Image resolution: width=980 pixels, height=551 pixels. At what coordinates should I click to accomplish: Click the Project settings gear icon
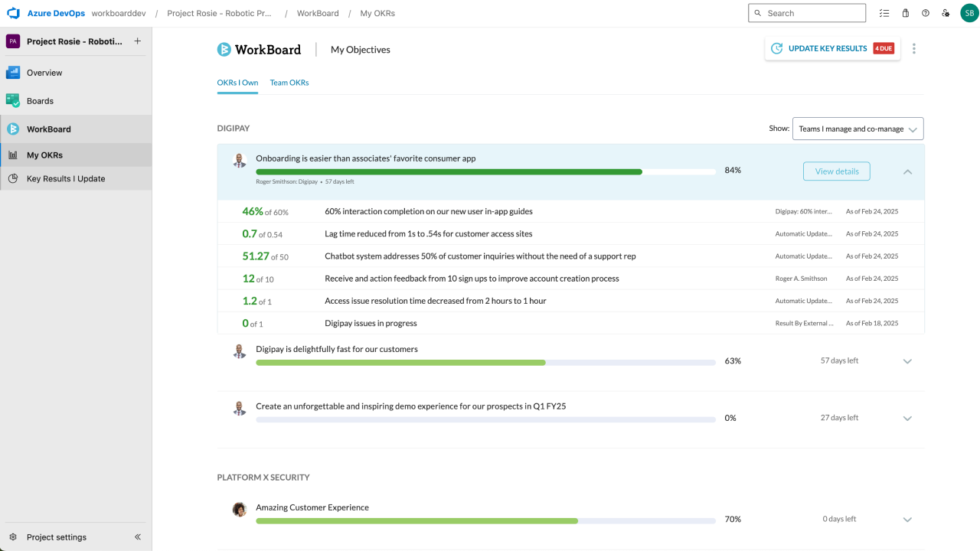[13, 537]
